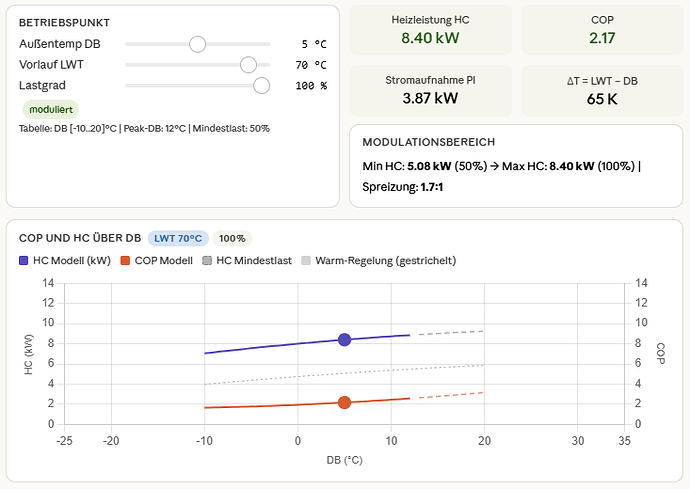Click the Außentemp DB slider handle

point(197,44)
